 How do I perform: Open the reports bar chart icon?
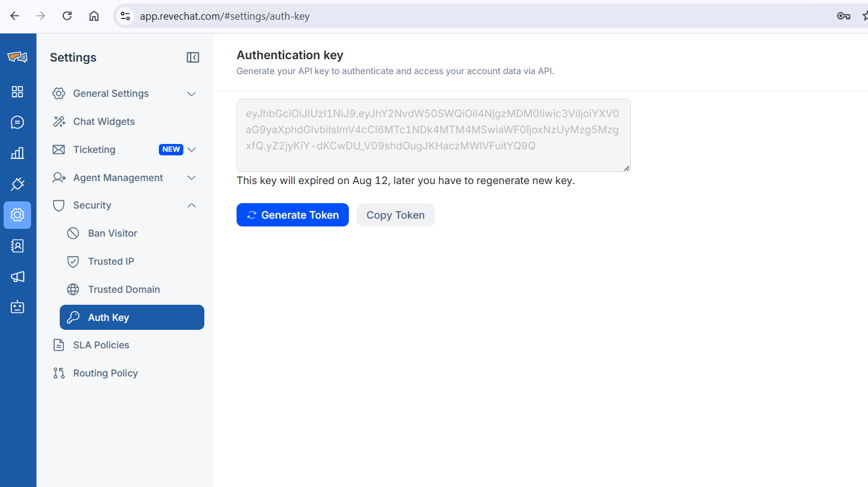pos(17,153)
